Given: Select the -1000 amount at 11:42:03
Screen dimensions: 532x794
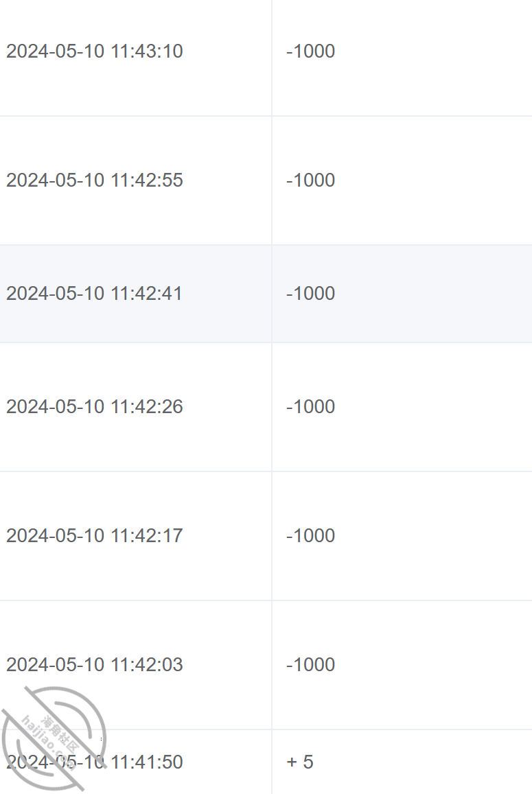Looking at the screenshot, I should [x=310, y=665].
